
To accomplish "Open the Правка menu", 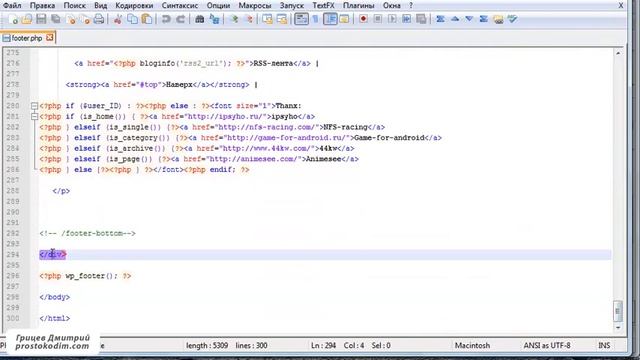I will click(x=42, y=5).
